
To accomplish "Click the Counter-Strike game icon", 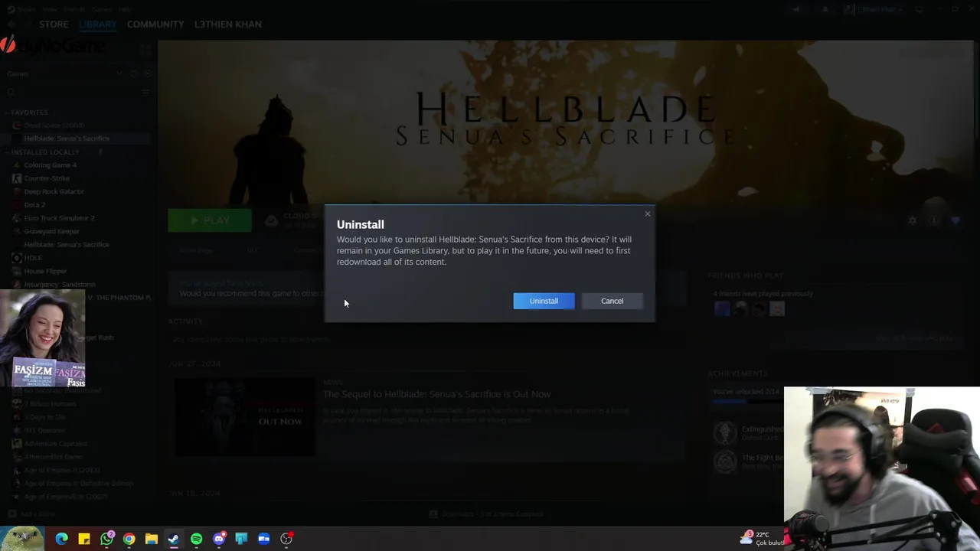I will point(17,178).
